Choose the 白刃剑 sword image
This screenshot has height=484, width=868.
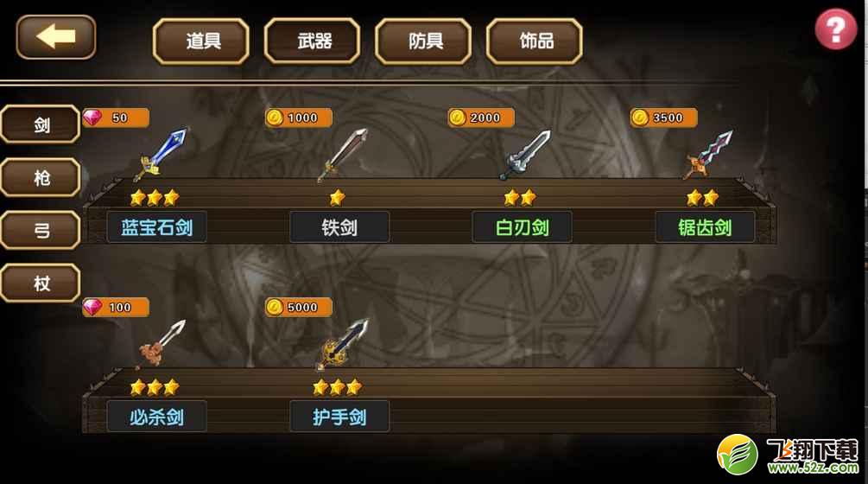point(525,155)
